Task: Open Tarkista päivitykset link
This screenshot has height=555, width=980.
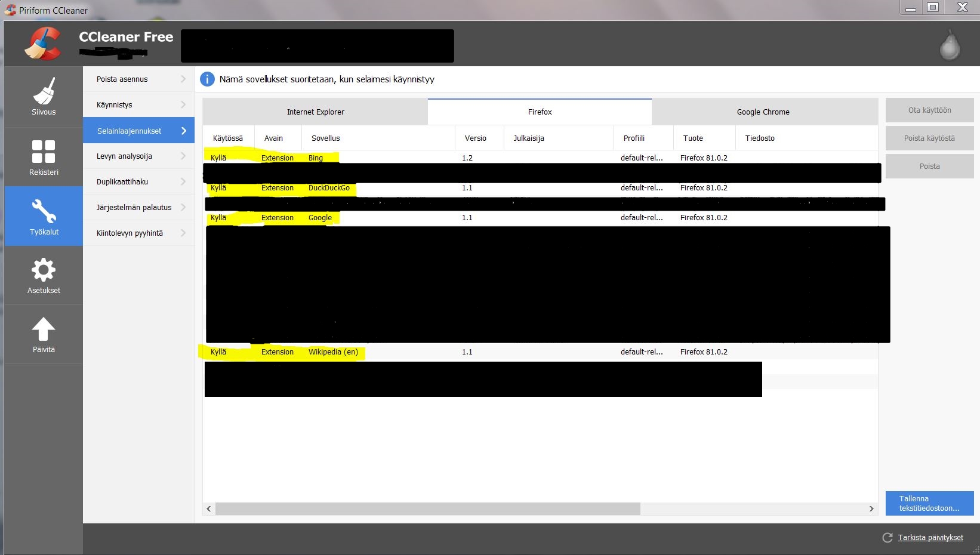Action: point(930,538)
